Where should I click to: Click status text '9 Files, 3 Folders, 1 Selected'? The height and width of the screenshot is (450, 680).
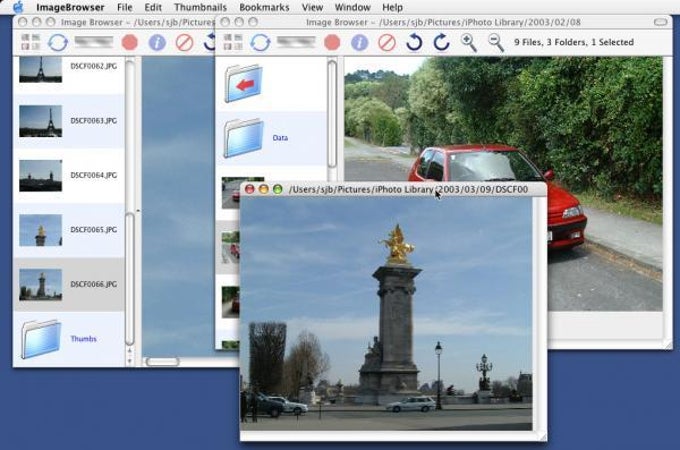point(574,42)
